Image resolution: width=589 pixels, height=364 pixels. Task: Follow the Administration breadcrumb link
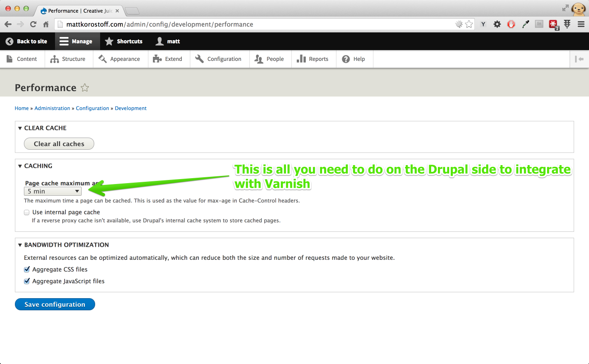click(x=52, y=108)
